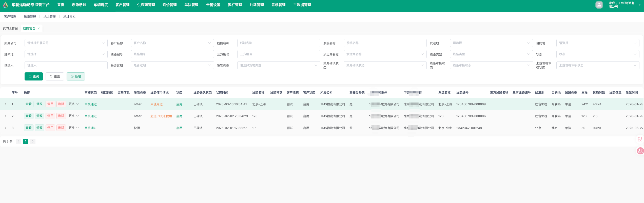
Task: Switch to 地址围栏 sub-menu
Action: (69, 17)
